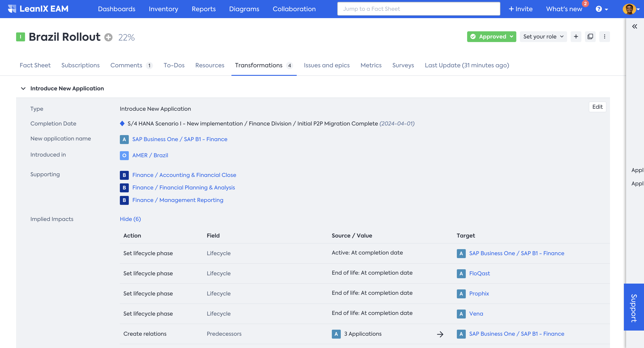644x348 pixels.
Task: Click the A icon beside Prophix
Action: (x=461, y=293)
